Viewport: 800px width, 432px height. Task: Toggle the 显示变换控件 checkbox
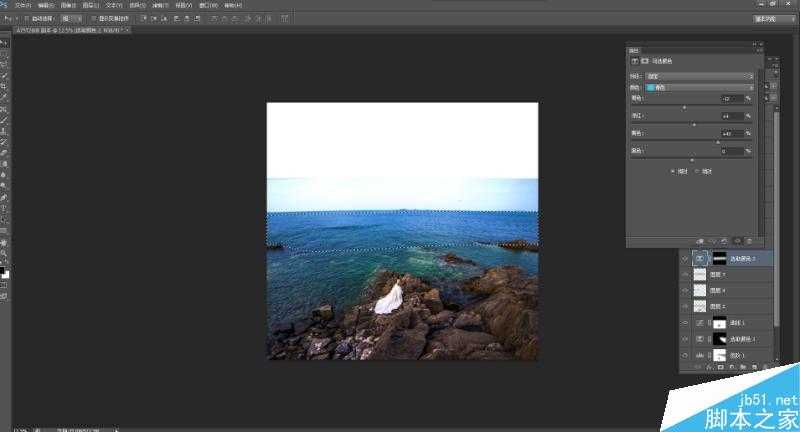click(94, 18)
